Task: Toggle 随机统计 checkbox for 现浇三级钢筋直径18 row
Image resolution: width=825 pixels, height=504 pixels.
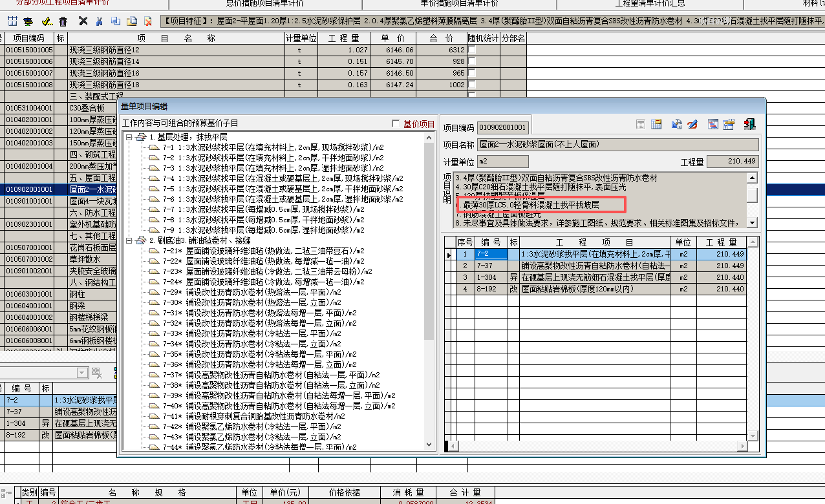Action: pyautogui.click(x=472, y=85)
